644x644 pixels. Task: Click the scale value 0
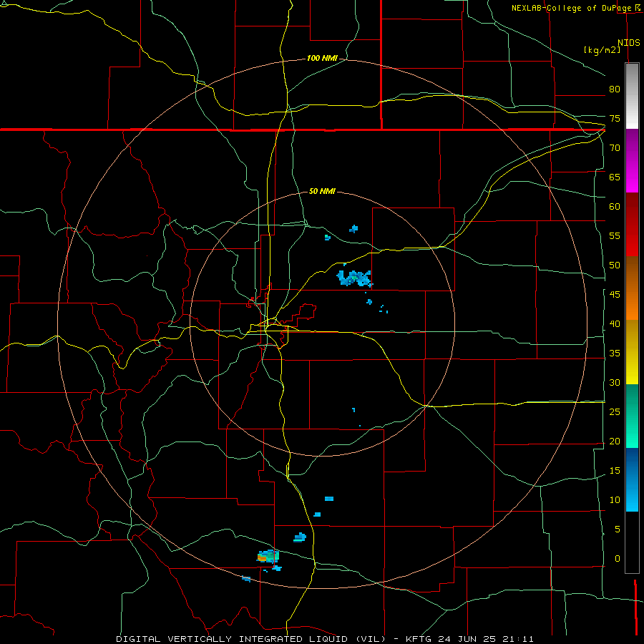tap(618, 559)
